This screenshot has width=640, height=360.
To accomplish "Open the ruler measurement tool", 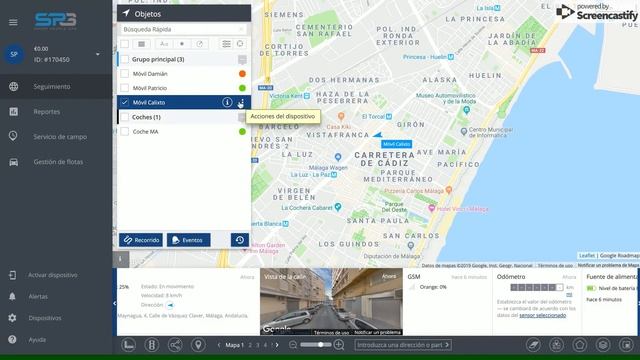I will tap(129, 345).
